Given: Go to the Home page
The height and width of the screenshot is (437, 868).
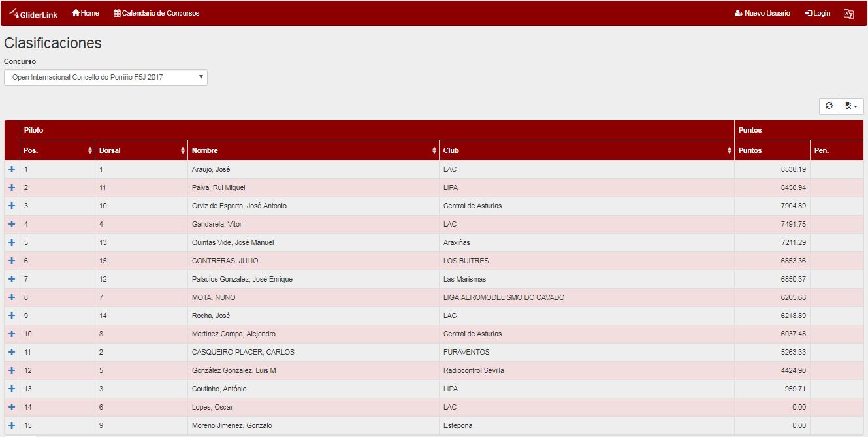Looking at the screenshot, I should click(86, 13).
